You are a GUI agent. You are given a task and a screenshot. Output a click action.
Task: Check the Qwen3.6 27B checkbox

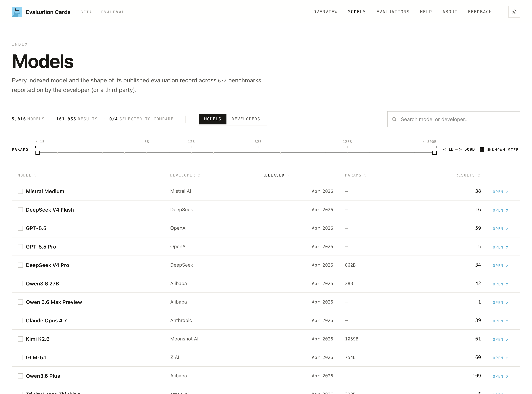tap(20, 284)
